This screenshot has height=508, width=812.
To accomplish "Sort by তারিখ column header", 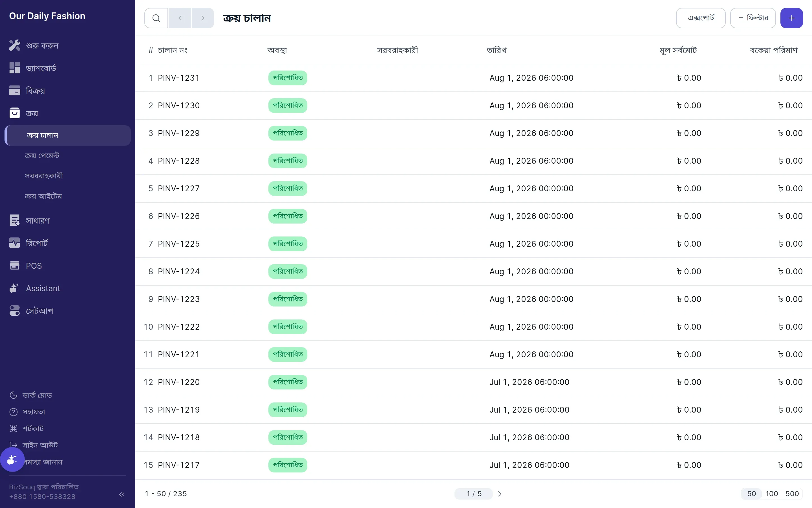I will point(497,50).
